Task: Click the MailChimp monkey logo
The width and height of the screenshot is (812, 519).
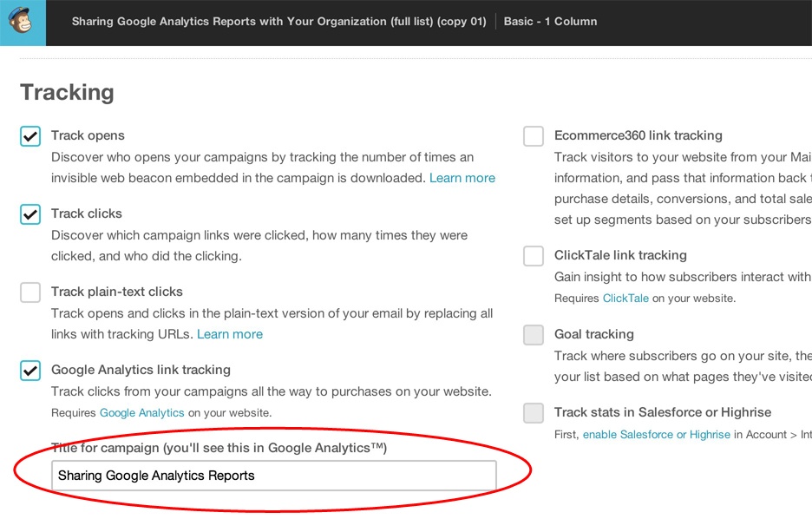Action: pos(21,21)
